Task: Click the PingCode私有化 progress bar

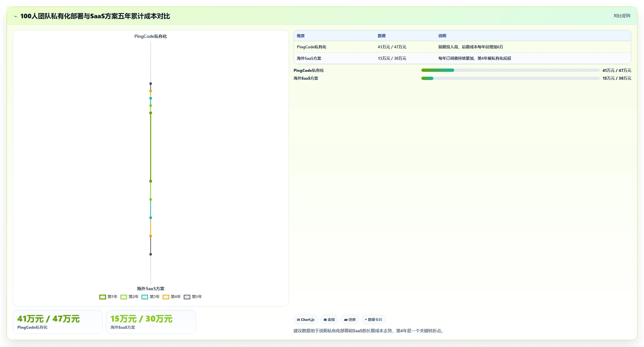Action: point(510,70)
